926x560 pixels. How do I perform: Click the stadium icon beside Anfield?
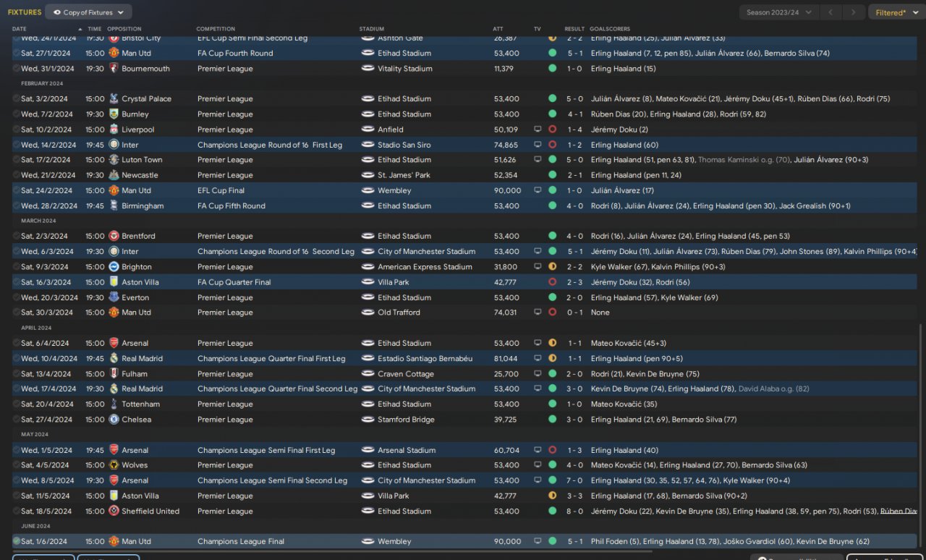click(x=368, y=130)
